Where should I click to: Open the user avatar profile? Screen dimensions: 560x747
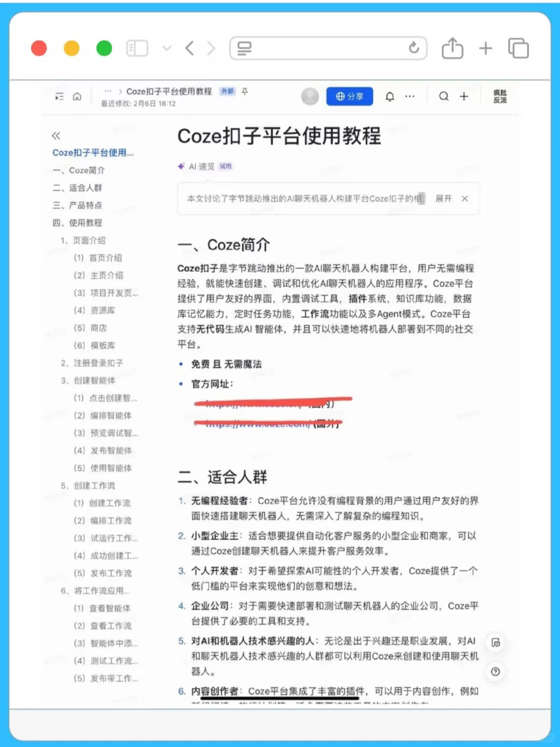point(310,96)
